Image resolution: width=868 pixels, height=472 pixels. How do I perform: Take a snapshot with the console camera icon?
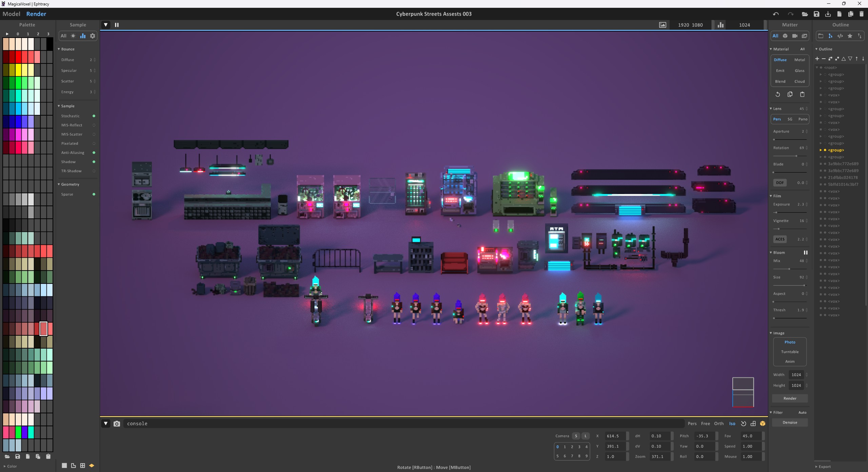click(x=117, y=424)
